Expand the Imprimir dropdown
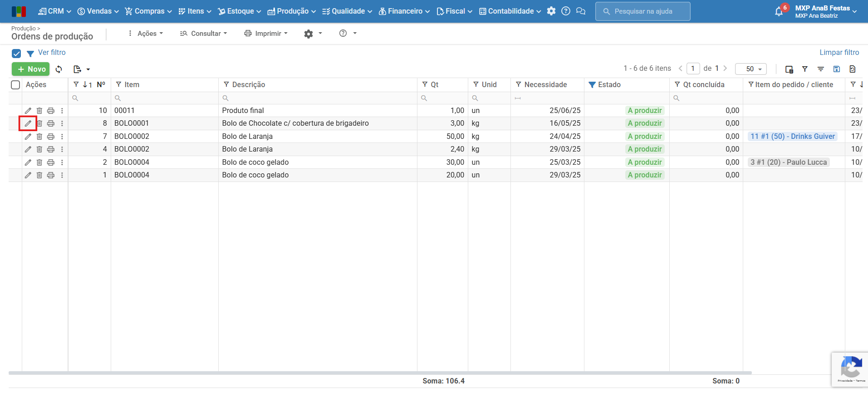868x393 pixels. (x=266, y=34)
